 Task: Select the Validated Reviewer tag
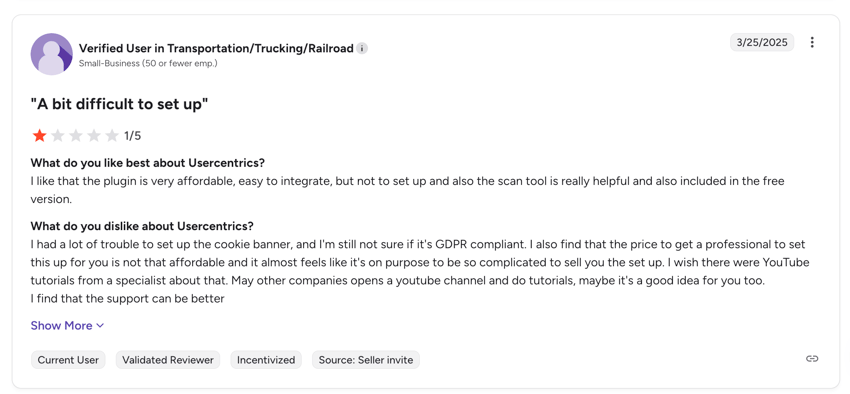(x=168, y=360)
